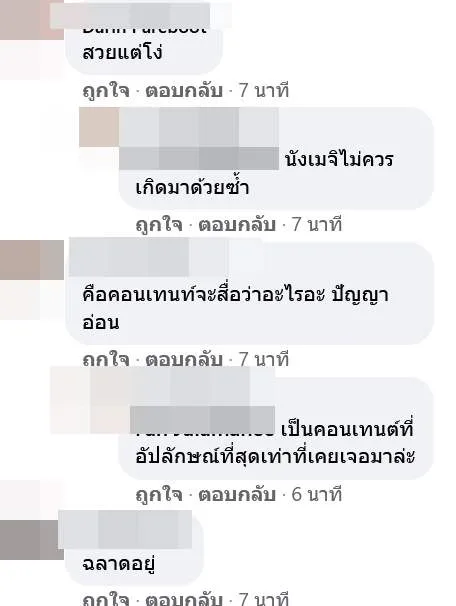The height and width of the screenshot is (606, 456).
Task: Like the "นังเมจิไม่ควรเกิดมาด้วยซ้ำ" reply
Action: click(159, 225)
